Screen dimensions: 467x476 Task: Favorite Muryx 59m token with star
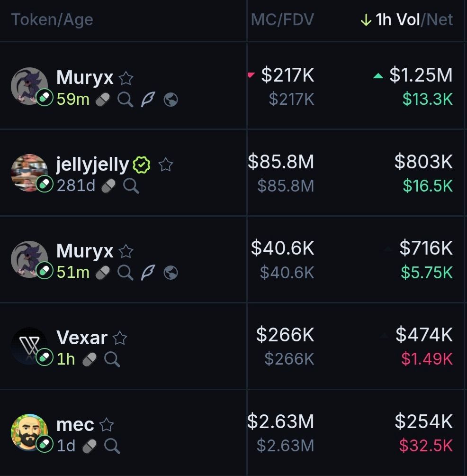(126, 78)
